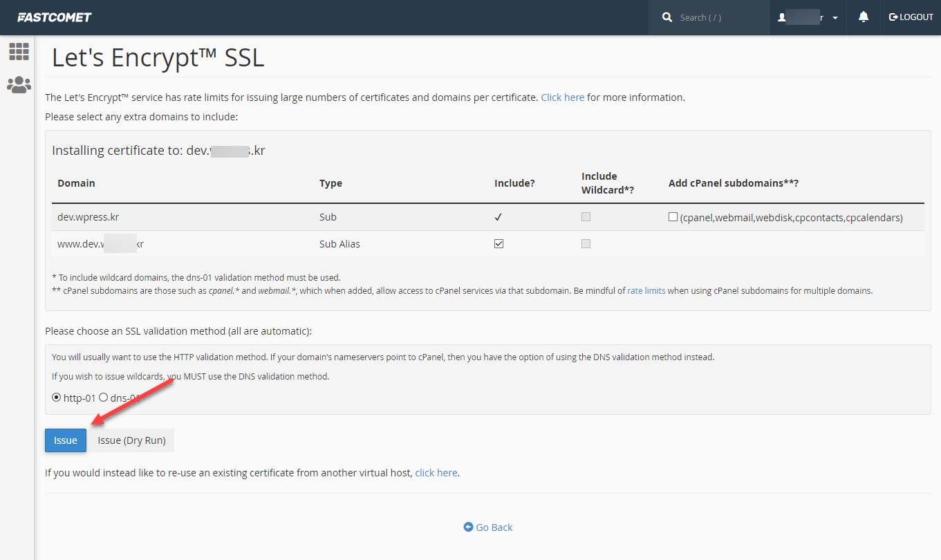Log out using the LOGOUT button

(x=911, y=17)
